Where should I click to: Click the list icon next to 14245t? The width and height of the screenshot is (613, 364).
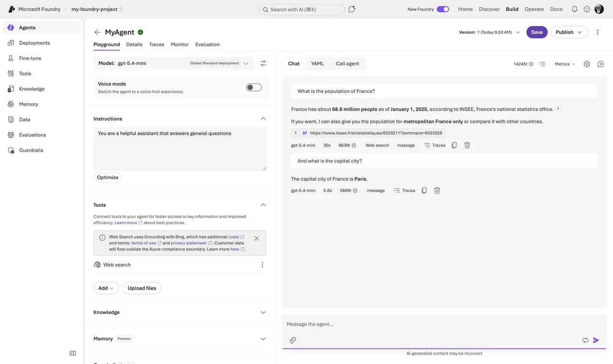542,64
